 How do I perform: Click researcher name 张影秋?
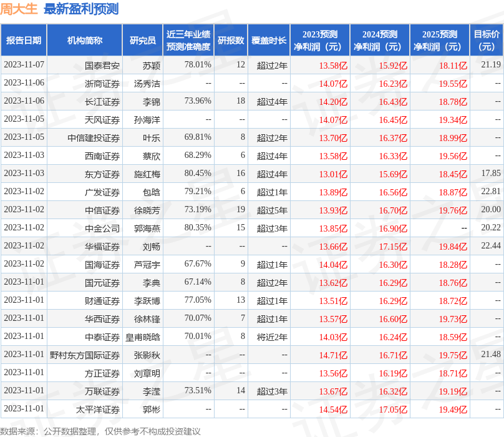147,355
